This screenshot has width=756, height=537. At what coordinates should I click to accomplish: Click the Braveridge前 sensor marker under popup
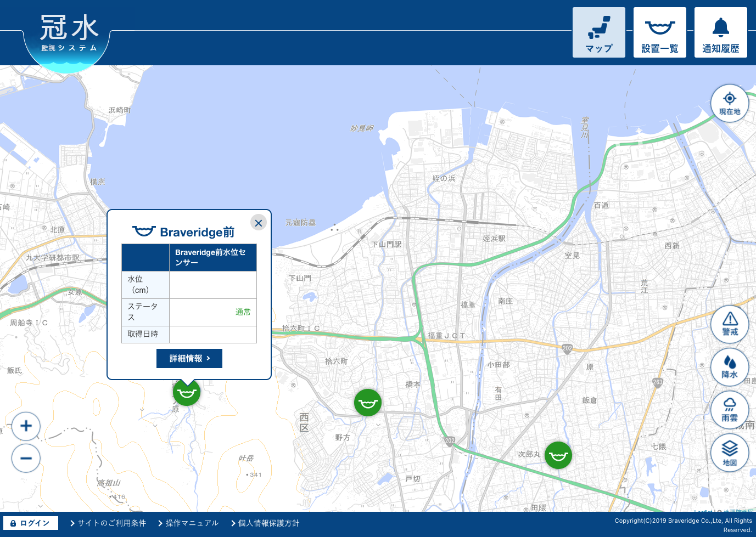click(187, 393)
